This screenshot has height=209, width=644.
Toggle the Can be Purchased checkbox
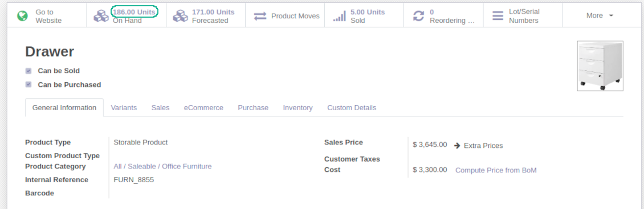[x=28, y=85]
